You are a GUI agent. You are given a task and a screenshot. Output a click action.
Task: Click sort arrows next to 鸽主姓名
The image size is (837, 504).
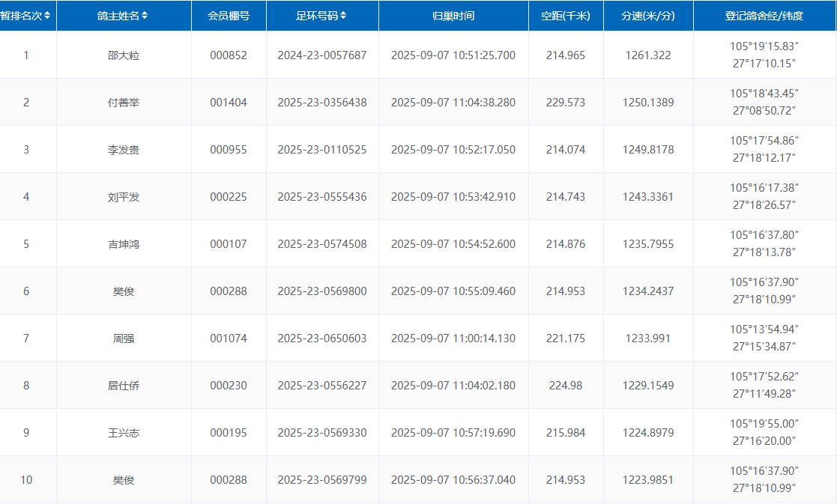(145, 16)
